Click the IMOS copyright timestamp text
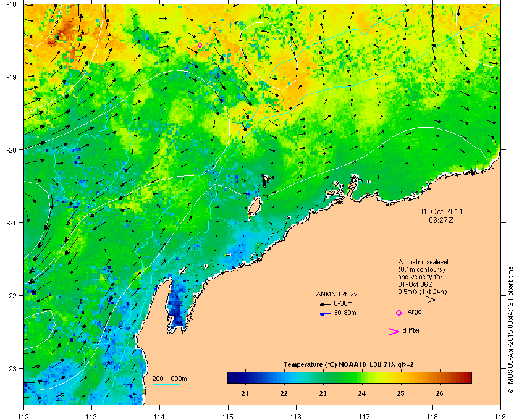This screenshot has height=420, width=519. (510, 330)
